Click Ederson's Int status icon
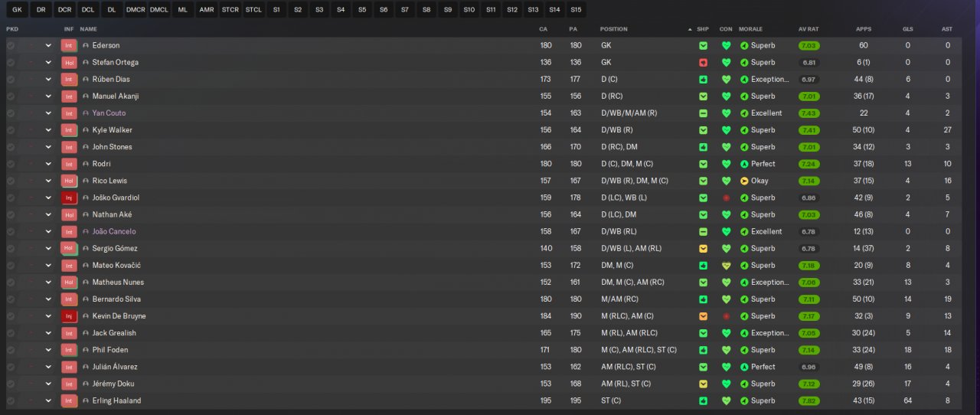Viewport: 980px width, 415px height. (x=69, y=46)
